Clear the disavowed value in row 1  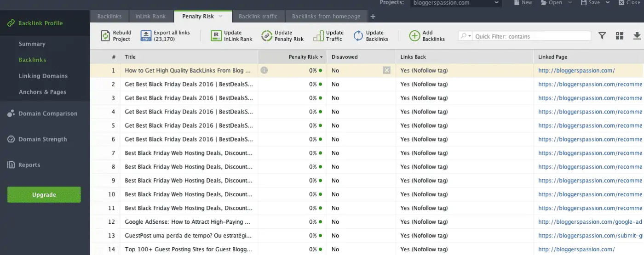click(x=386, y=70)
